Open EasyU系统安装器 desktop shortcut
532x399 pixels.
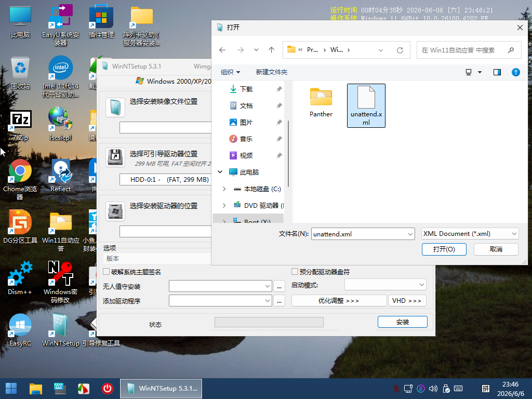coord(60,25)
